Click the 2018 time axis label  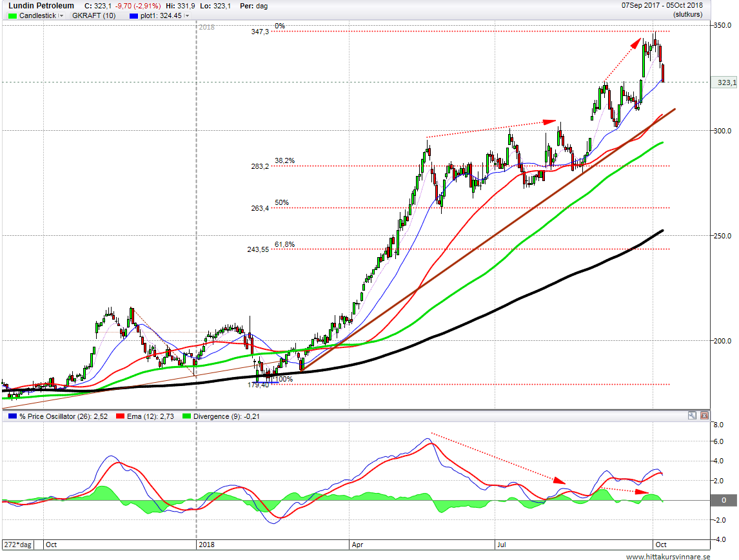[x=206, y=545]
